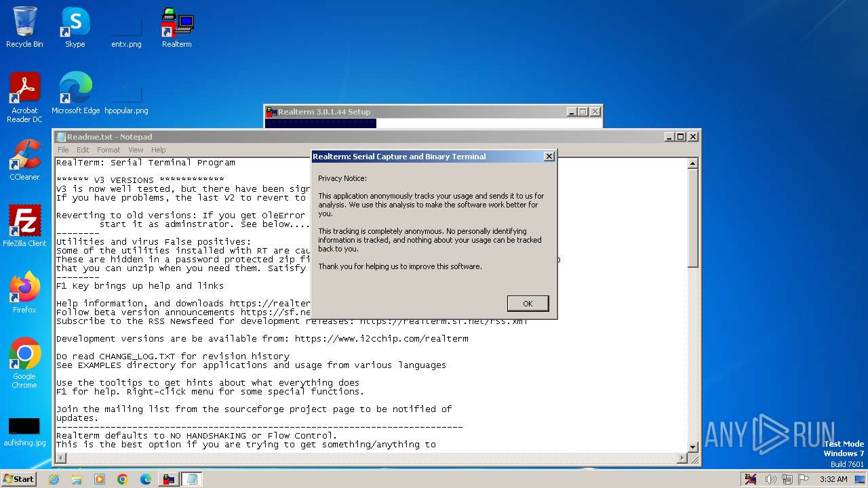The height and width of the screenshot is (488, 868).
Task: Select Google Chrome desktop shortcut
Action: click(24, 363)
